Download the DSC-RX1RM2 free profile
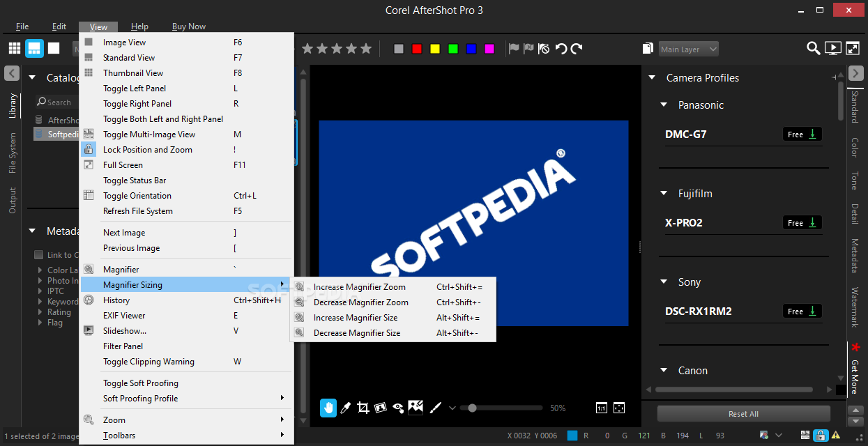868x446 pixels. pyautogui.click(x=802, y=312)
